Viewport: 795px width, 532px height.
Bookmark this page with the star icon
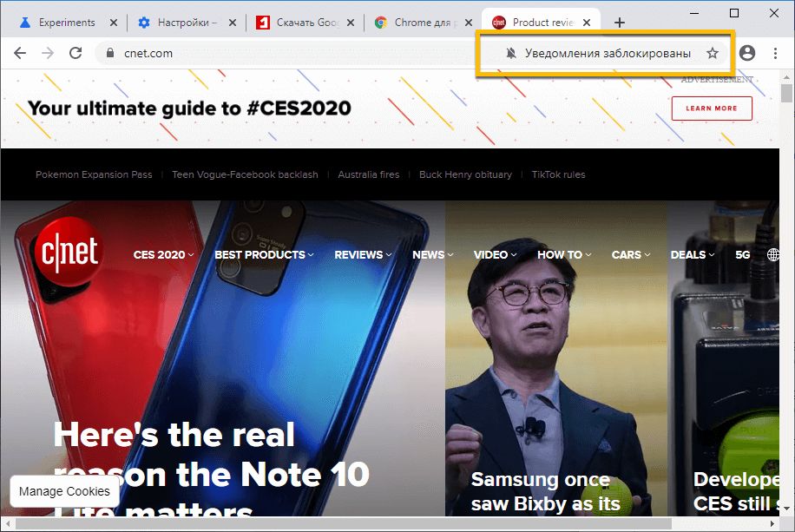[713, 53]
